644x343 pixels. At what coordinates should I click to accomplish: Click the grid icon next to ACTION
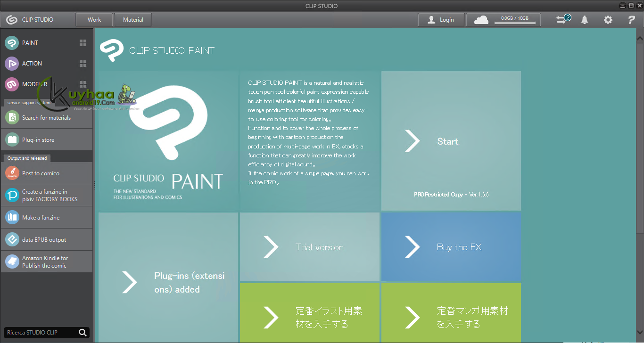pos(83,64)
